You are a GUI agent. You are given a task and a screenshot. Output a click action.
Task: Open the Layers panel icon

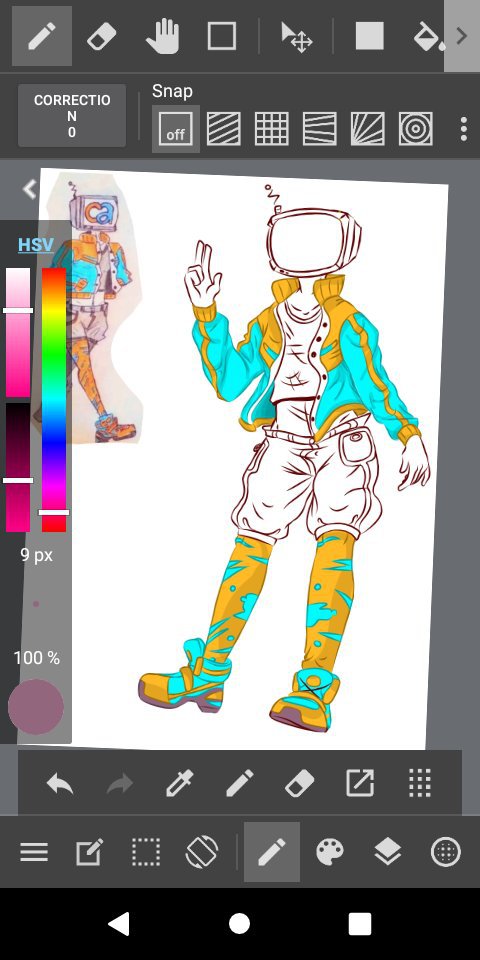[x=387, y=852]
